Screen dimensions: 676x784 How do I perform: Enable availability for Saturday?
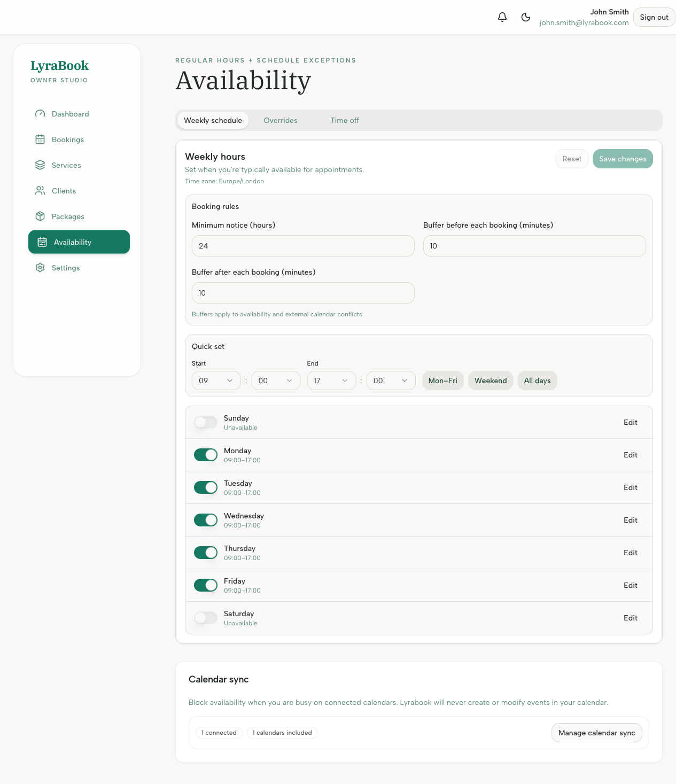pyautogui.click(x=205, y=618)
